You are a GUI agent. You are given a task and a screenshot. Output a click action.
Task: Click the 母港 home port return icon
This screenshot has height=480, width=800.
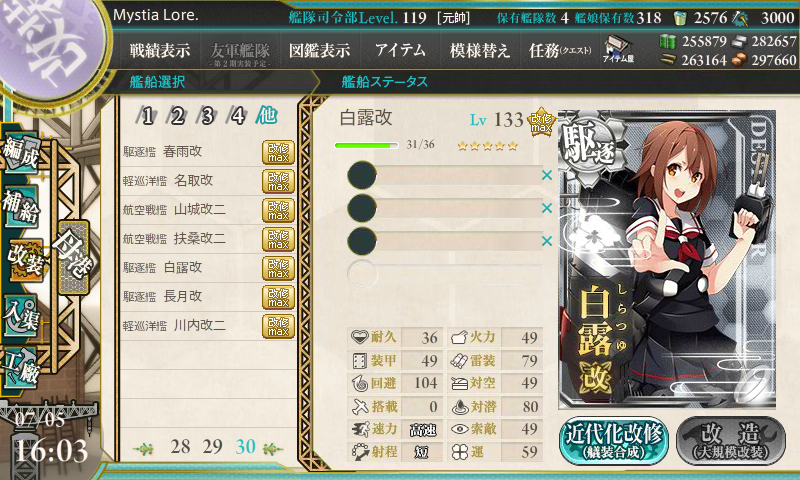click(x=74, y=257)
